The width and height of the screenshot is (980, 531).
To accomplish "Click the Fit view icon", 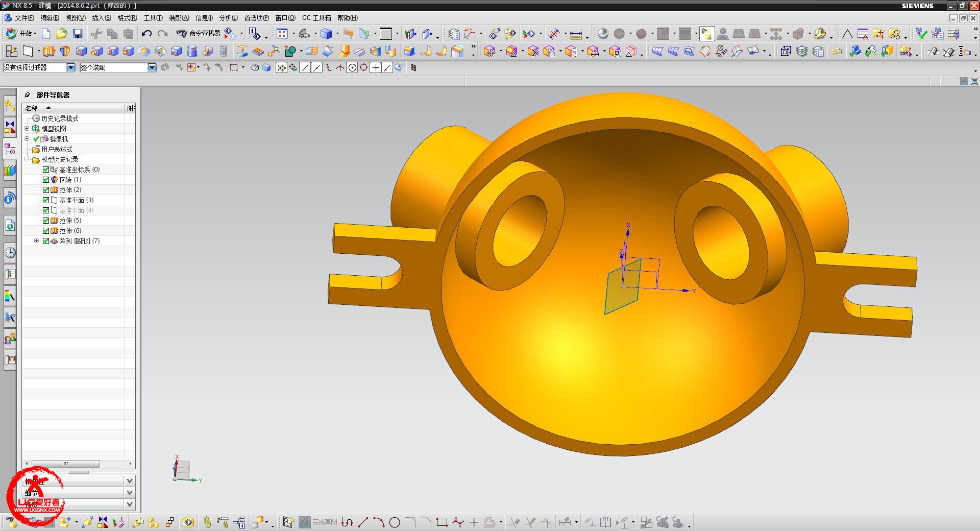I will coord(282,34).
